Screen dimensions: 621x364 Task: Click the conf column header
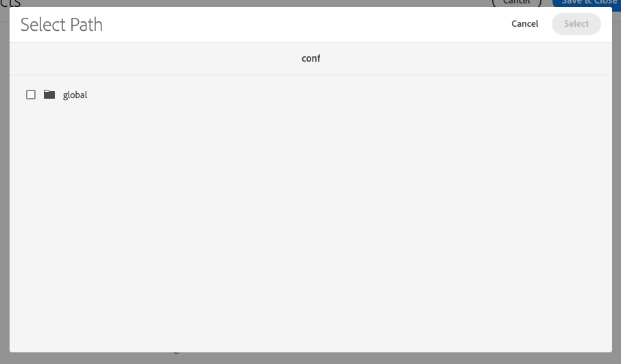coord(311,58)
